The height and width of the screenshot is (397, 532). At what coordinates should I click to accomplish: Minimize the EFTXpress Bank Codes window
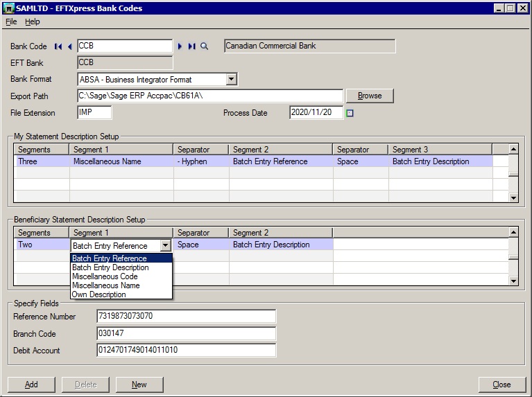click(x=498, y=8)
